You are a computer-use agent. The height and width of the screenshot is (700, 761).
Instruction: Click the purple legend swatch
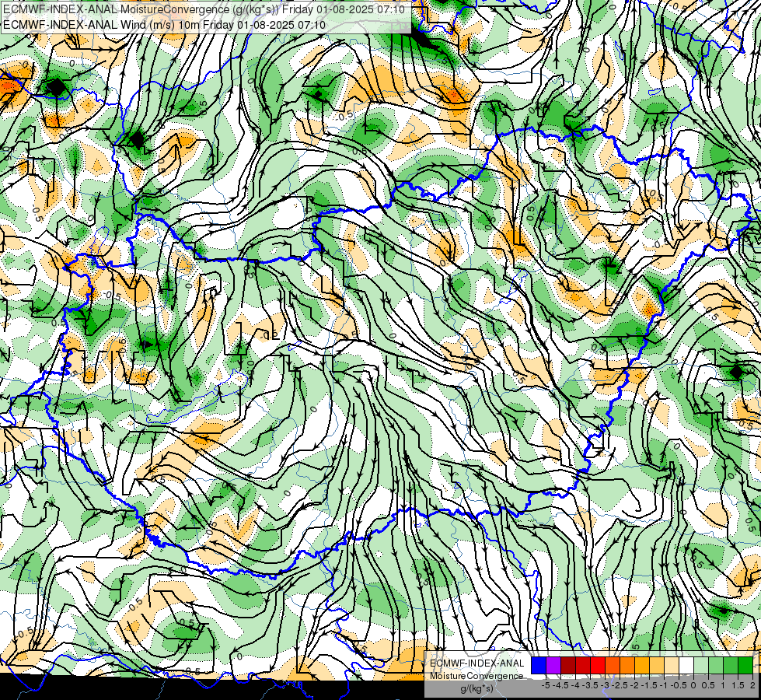tap(553, 666)
